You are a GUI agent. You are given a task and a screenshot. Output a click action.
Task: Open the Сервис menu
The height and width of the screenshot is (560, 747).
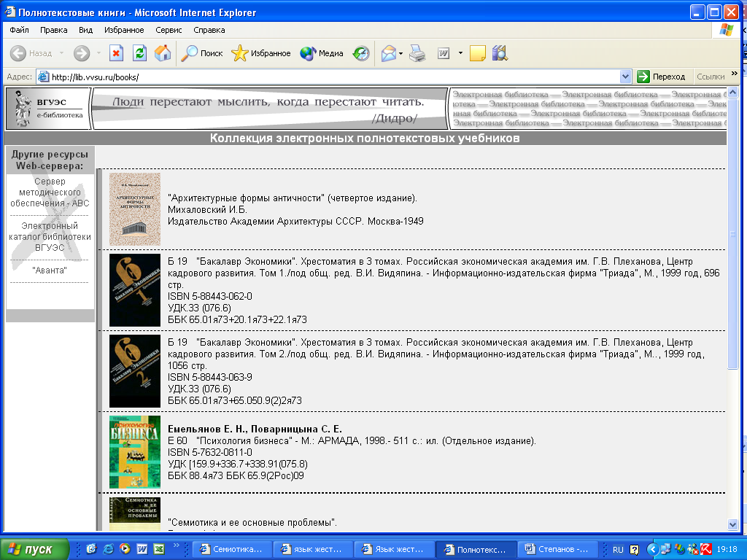[169, 30]
